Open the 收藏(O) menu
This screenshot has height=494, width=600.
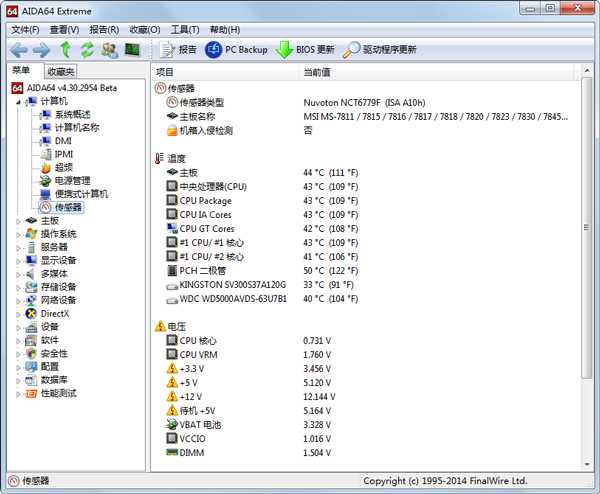pos(145,30)
